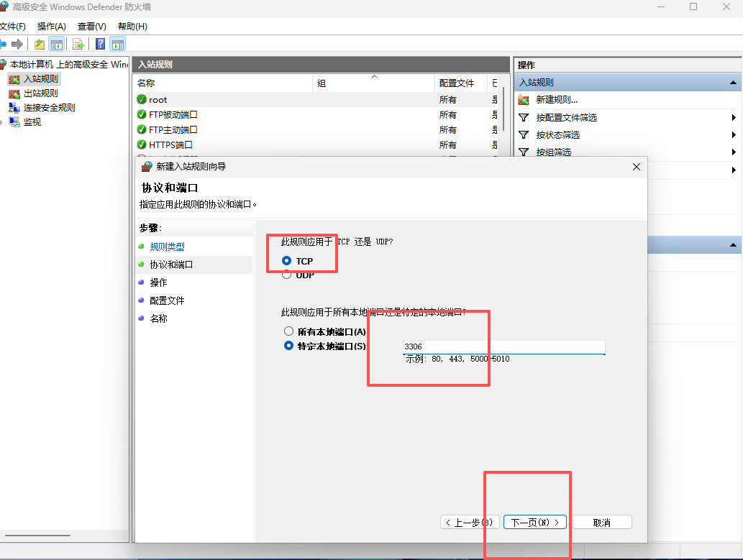
Task: Click the filter icon beside 按状态筛选
Action: [x=524, y=135]
